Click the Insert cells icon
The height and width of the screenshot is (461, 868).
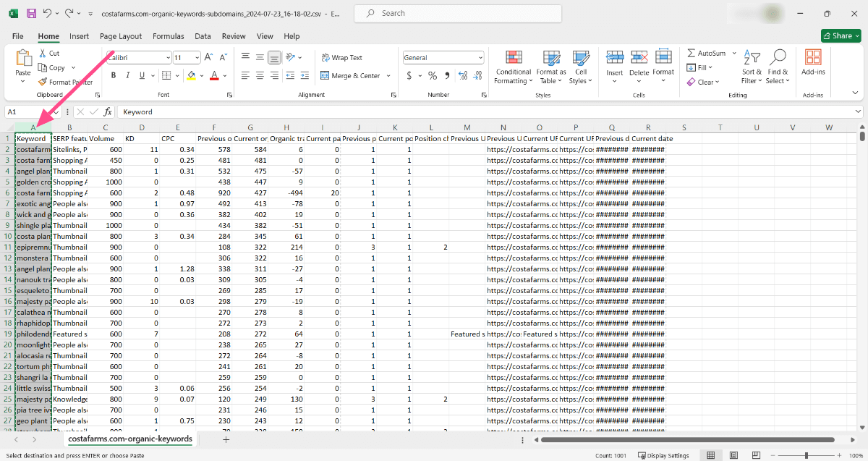click(615, 58)
